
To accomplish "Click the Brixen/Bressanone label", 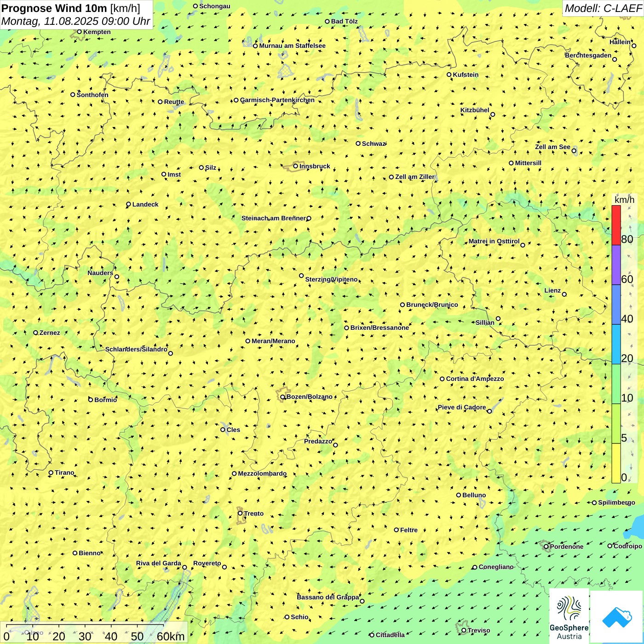I will point(379,328).
